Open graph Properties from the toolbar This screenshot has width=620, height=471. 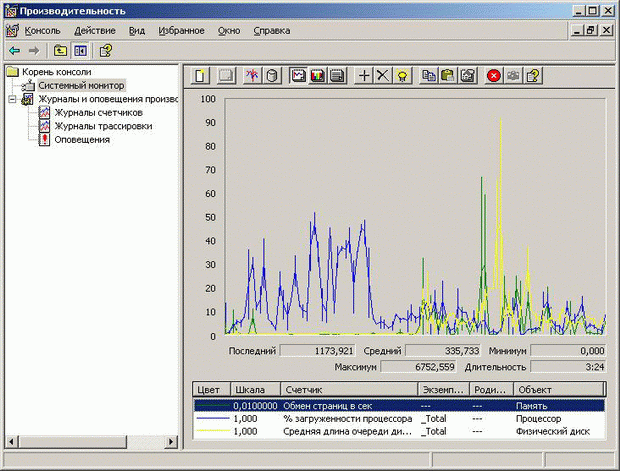click(x=467, y=75)
